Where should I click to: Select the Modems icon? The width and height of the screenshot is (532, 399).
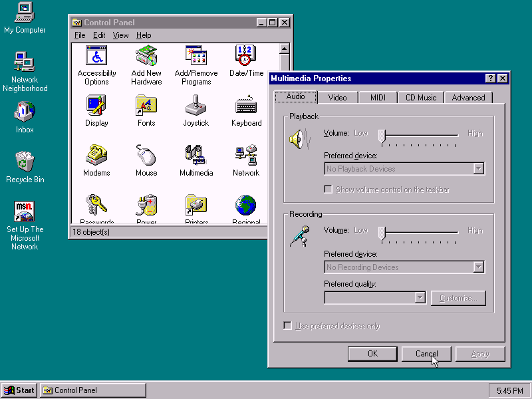pos(96,156)
